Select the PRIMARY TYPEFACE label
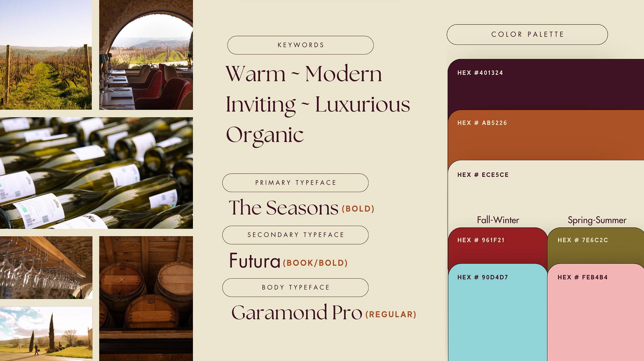The width and height of the screenshot is (644, 361). point(295,183)
